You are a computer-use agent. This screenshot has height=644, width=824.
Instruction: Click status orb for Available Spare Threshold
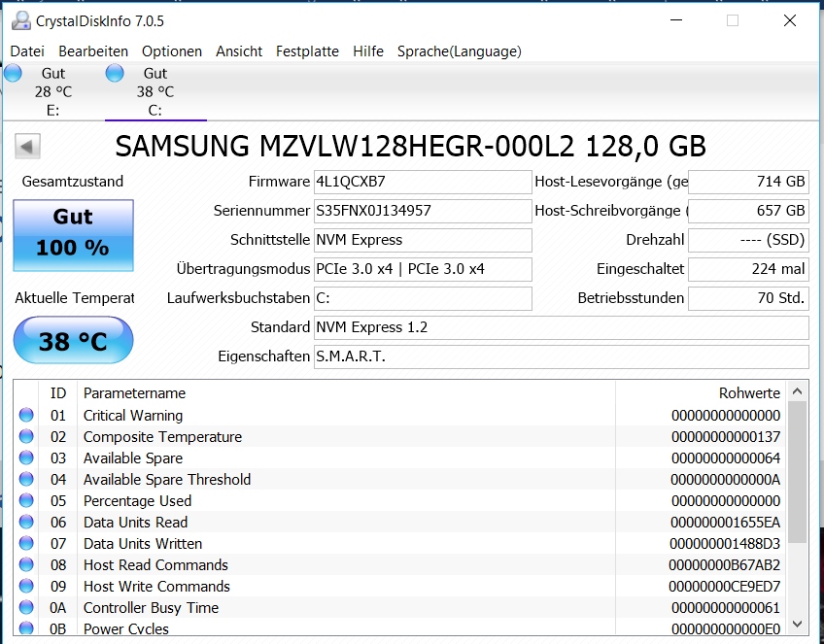tap(26, 479)
